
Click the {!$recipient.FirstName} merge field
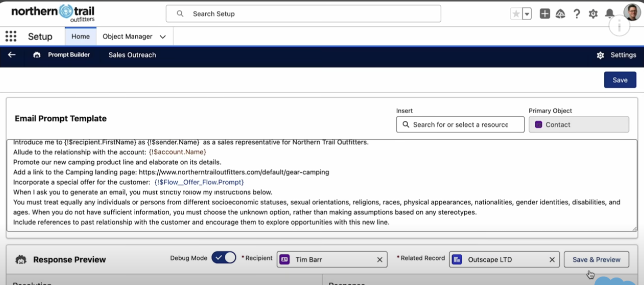101,142
